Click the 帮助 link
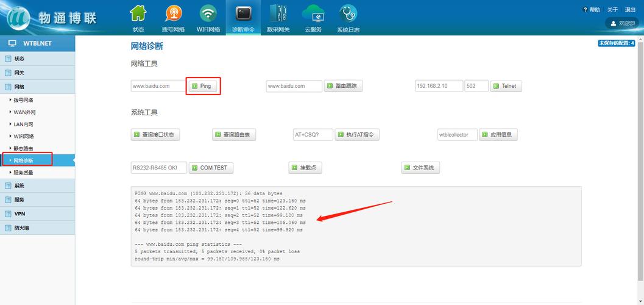 (595, 10)
